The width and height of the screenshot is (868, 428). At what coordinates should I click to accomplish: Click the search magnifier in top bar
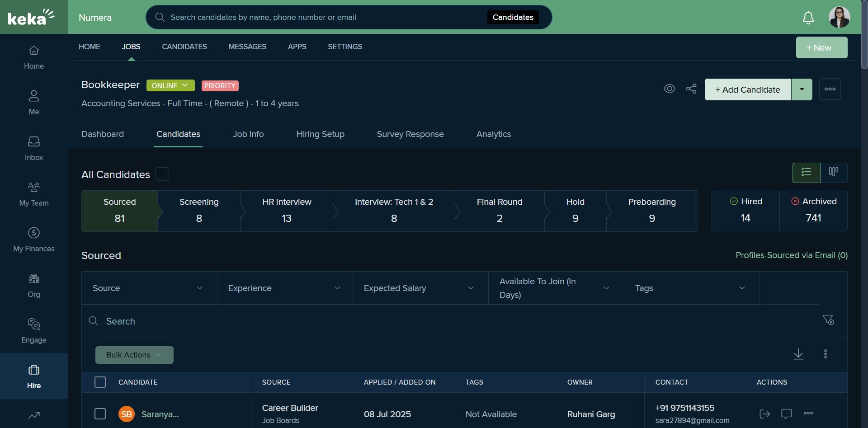160,17
